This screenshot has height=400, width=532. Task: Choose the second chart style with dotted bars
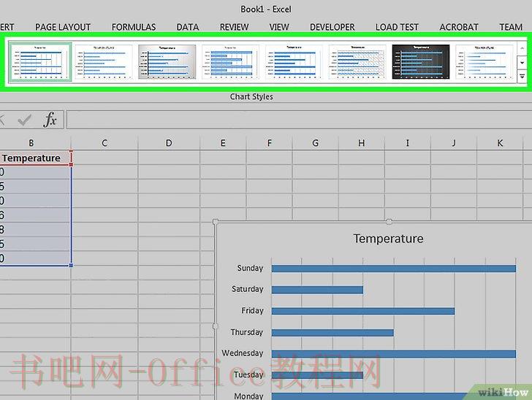coord(104,62)
